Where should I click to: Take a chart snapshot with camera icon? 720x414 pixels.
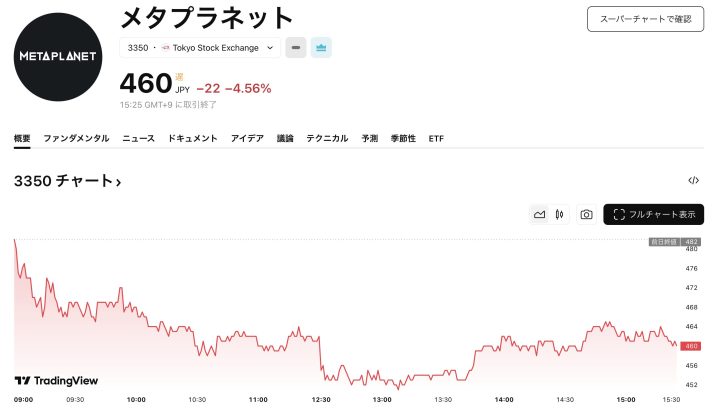coord(587,214)
